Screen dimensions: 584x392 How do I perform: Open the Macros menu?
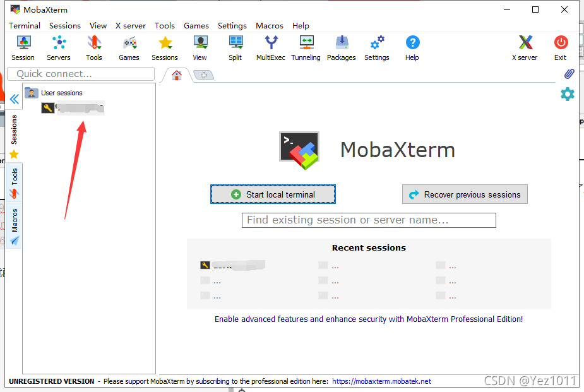270,26
